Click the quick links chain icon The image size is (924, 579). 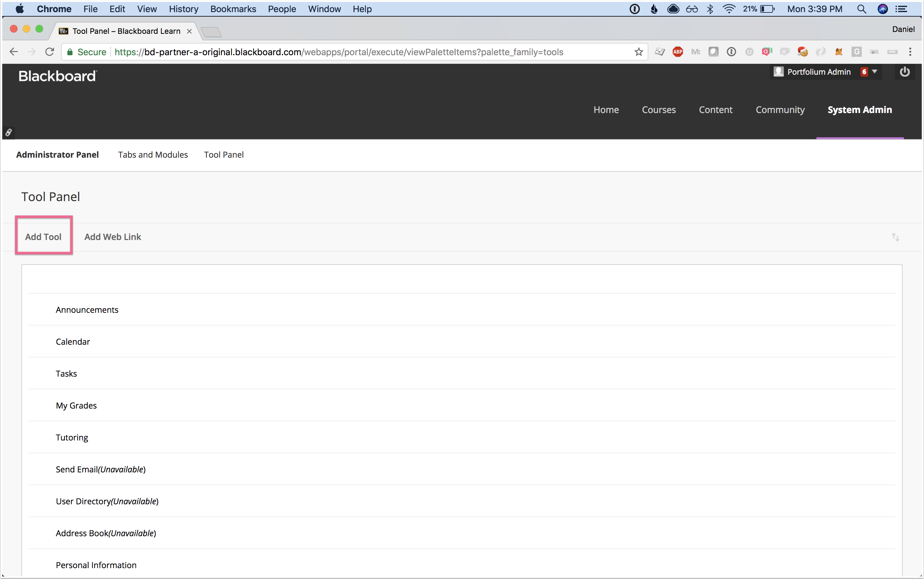[x=8, y=132]
